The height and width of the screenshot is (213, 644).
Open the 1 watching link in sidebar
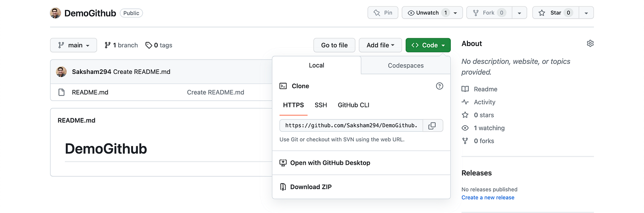point(489,128)
